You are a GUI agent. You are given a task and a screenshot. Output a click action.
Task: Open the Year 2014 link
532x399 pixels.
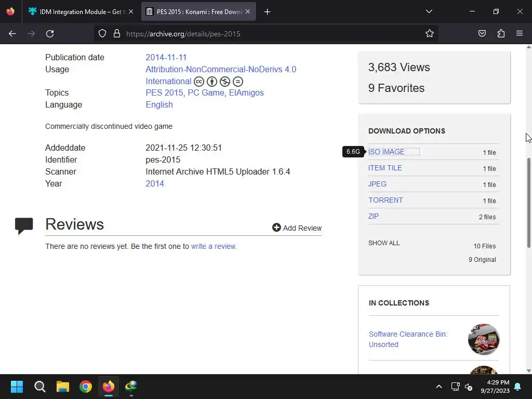[155, 183]
